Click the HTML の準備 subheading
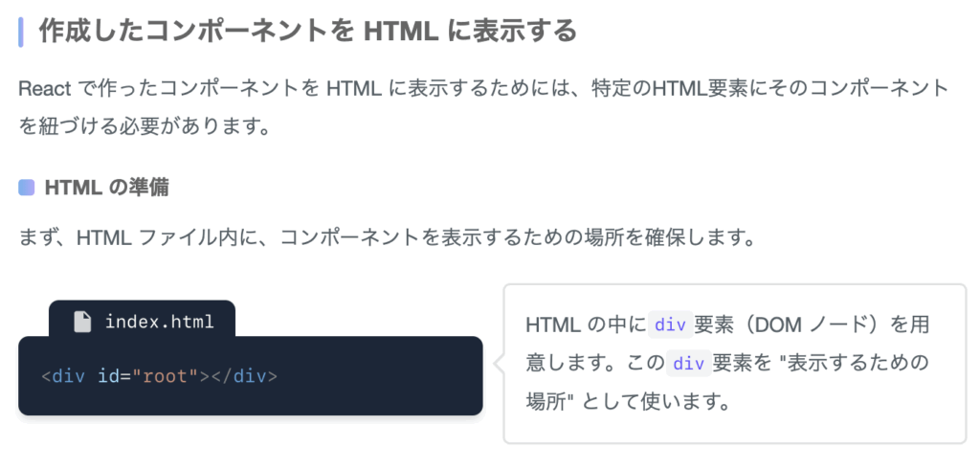The image size is (980, 470). tap(107, 188)
